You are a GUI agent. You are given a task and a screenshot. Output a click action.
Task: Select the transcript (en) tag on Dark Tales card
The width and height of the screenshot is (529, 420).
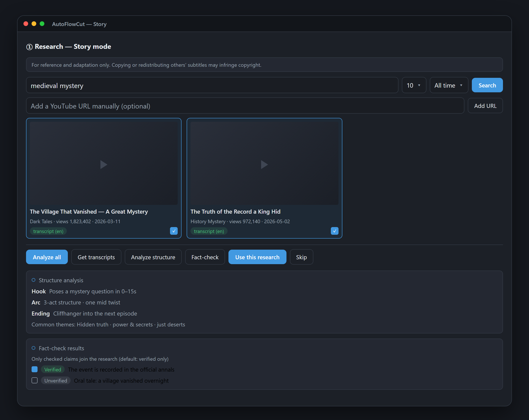pyautogui.click(x=48, y=231)
